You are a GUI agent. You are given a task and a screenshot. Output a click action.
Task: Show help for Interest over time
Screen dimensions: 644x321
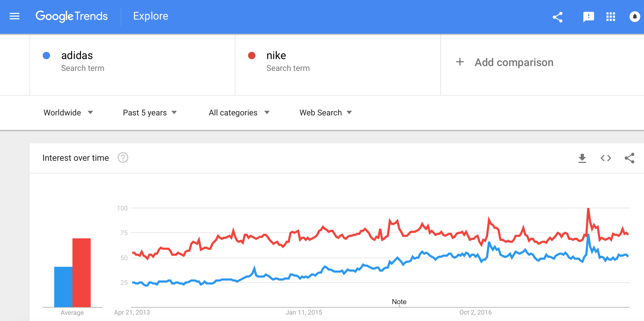click(123, 158)
